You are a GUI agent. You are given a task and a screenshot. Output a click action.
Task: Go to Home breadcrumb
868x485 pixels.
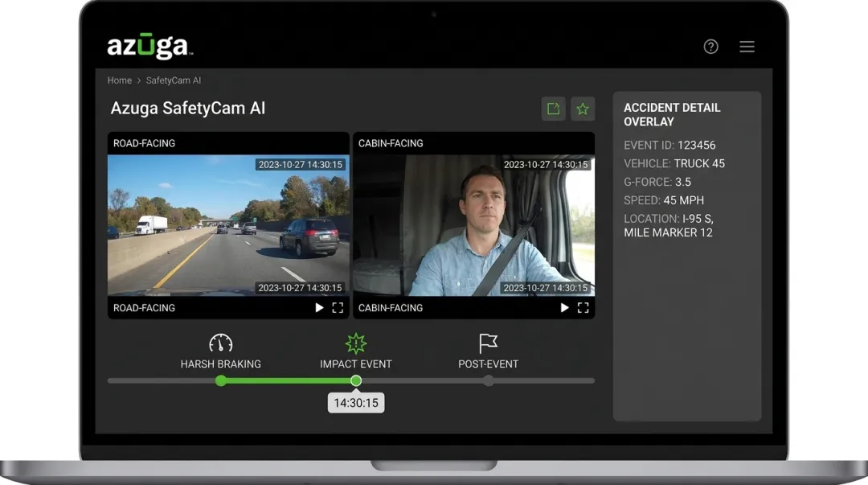[x=120, y=80]
